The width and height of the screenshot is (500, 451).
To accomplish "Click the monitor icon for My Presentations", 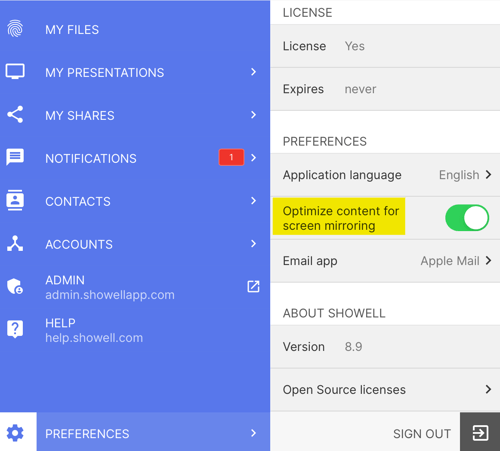I will pos(15,72).
